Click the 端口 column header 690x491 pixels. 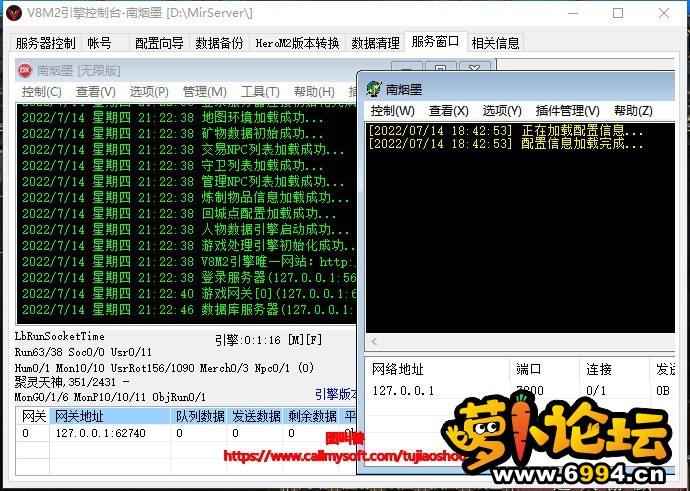(544, 369)
